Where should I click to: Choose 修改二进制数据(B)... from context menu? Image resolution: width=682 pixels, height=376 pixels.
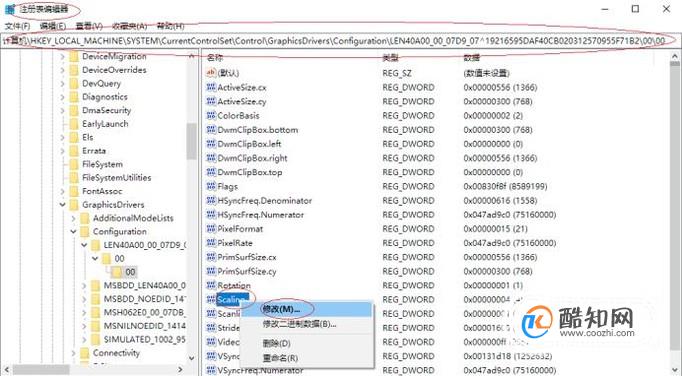307,324
